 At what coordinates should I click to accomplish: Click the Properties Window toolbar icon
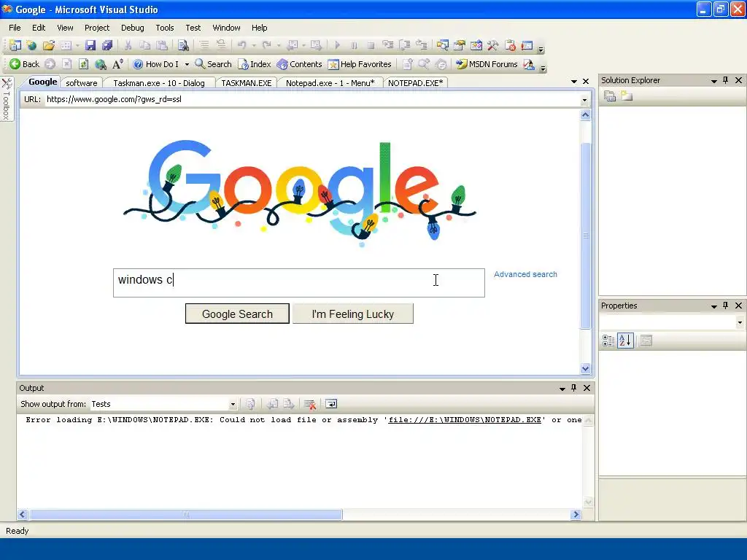[x=460, y=45]
